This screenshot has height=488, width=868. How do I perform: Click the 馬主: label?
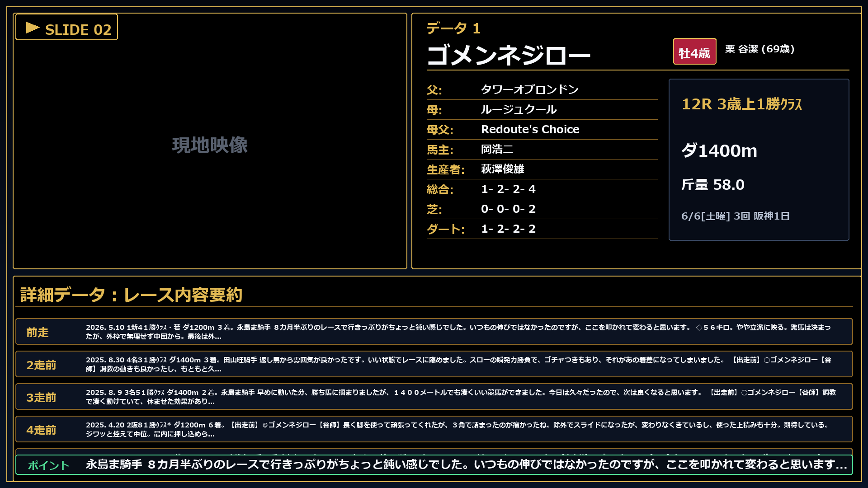pos(440,150)
